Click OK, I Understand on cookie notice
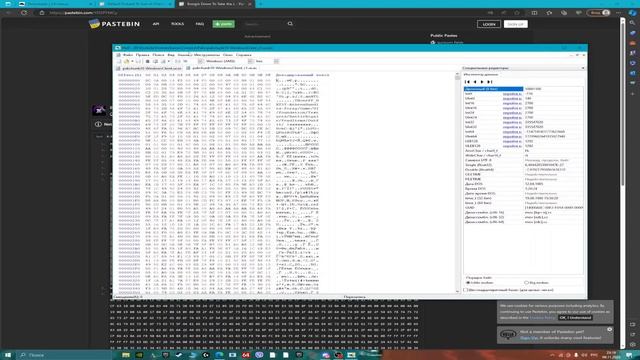Screen dimensions: 640x360 [x=575, y=318]
